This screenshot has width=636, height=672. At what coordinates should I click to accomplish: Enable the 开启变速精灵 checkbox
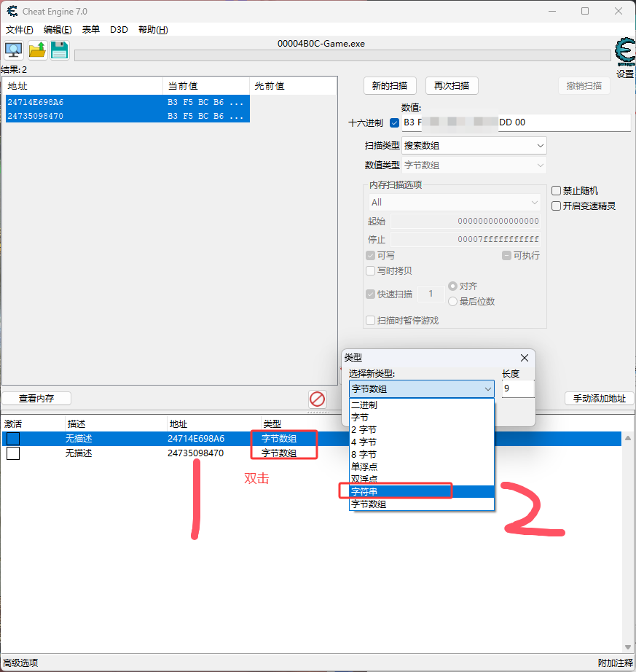[556, 206]
